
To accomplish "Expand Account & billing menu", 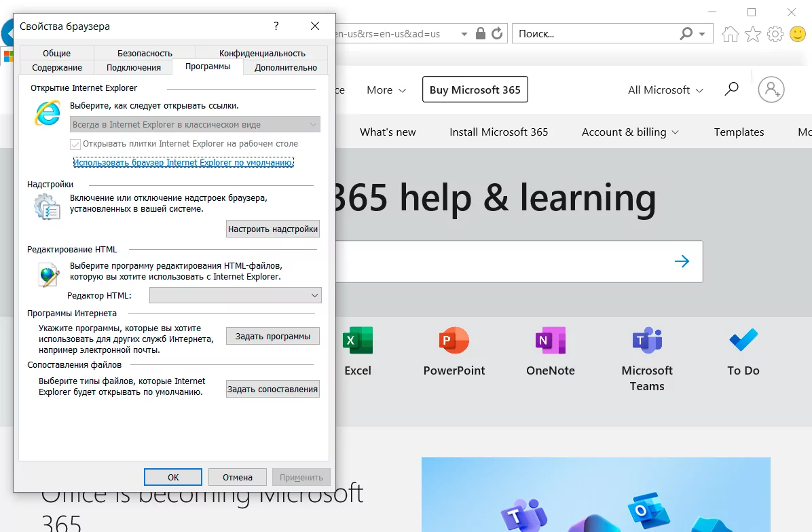I will click(x=630, y=132).
